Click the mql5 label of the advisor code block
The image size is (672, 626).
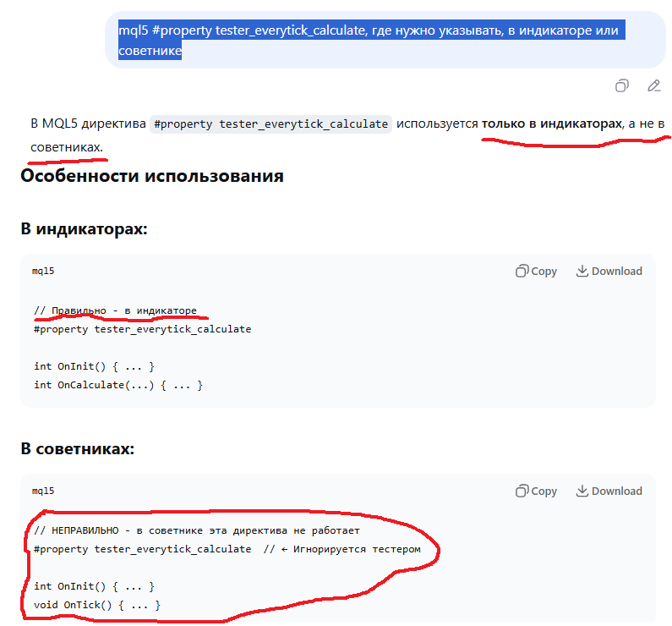click(x=43, y=491)
